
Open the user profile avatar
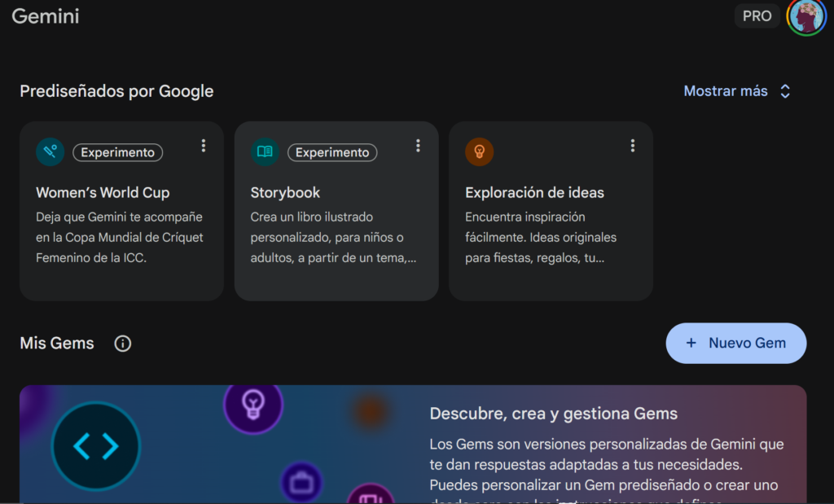(x=805, y=16)
